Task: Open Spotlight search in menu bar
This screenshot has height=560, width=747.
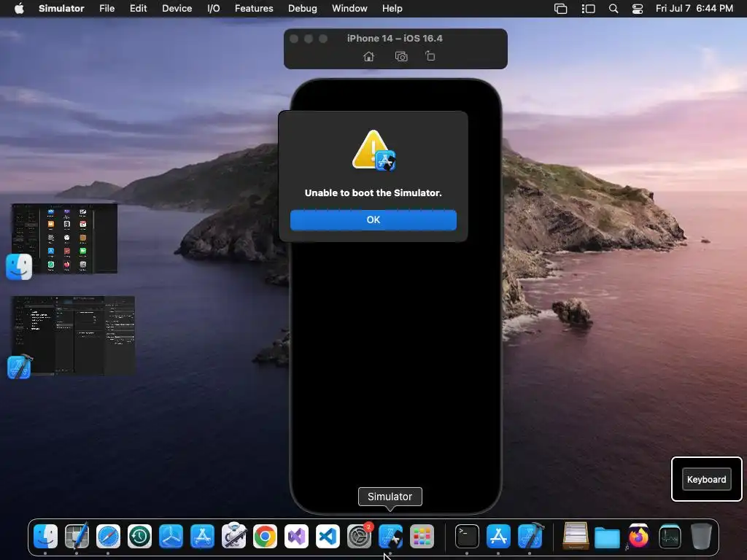Action: [614, 9]
